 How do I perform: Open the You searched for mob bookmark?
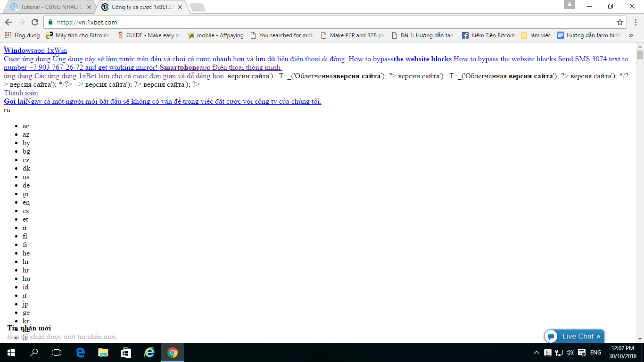(282, 35)
